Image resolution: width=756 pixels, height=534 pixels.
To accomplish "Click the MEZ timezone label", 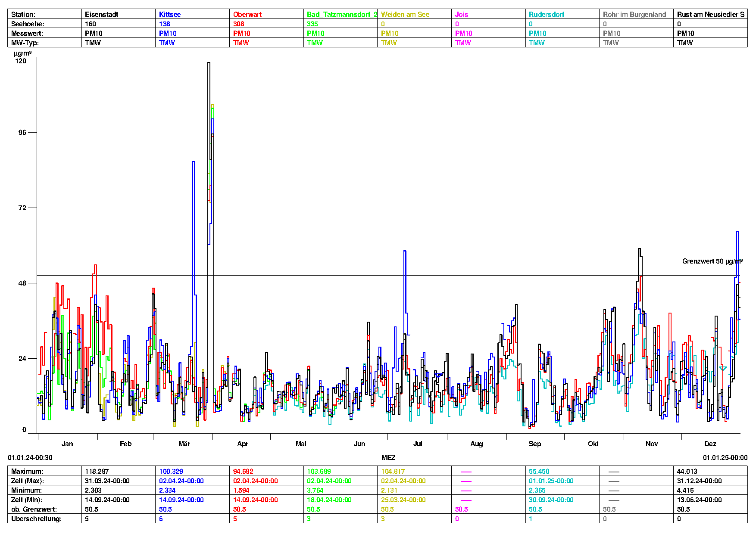I will tap(388, 457).
